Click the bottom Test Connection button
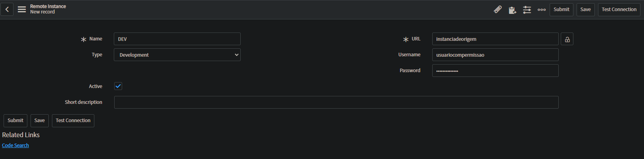The width and height of the screenshot is (644, 159). [x=73, y=121]
